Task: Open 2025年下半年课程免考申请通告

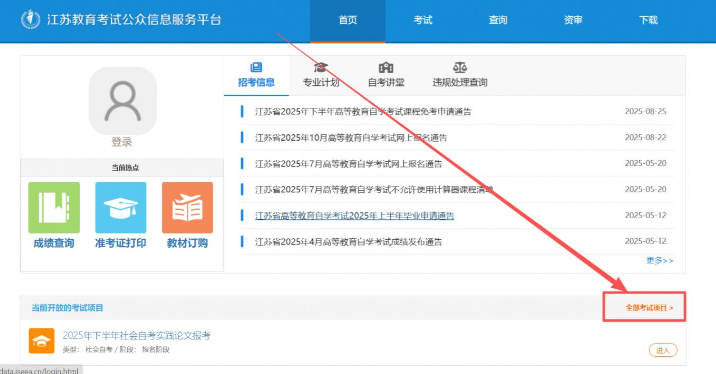Action: (x=363, y=111)
